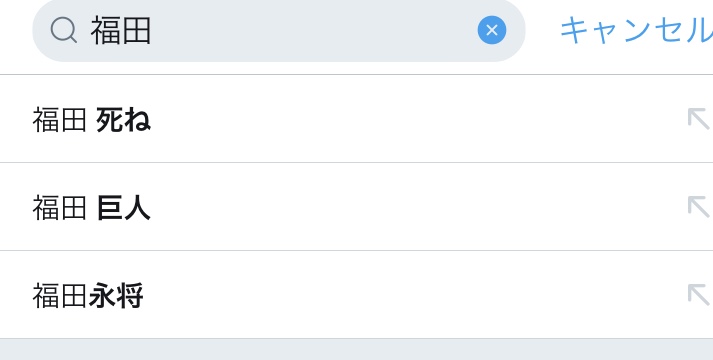Select the 福田永将 suggestion

click(356, 295)
